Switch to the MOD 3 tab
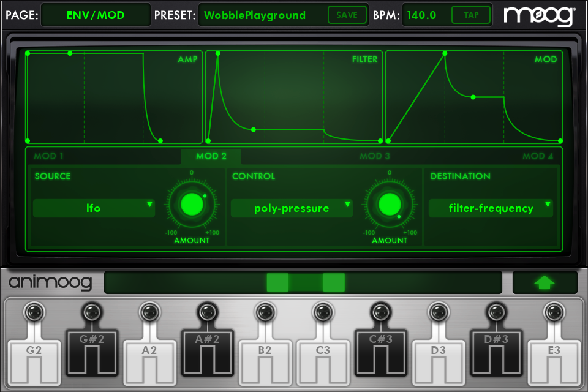Image resolution: width=588 pixels, height=392 pixels. click(x=374, y=156)
